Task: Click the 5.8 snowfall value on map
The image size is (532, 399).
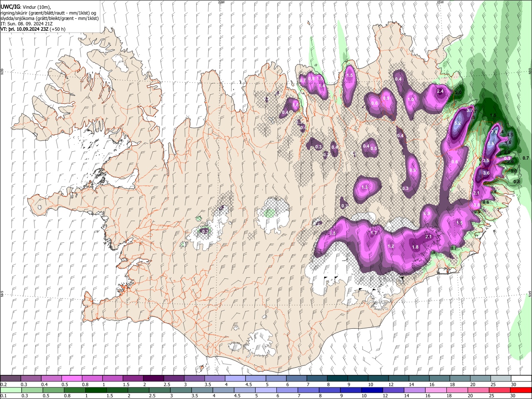Action: [490, 143]
